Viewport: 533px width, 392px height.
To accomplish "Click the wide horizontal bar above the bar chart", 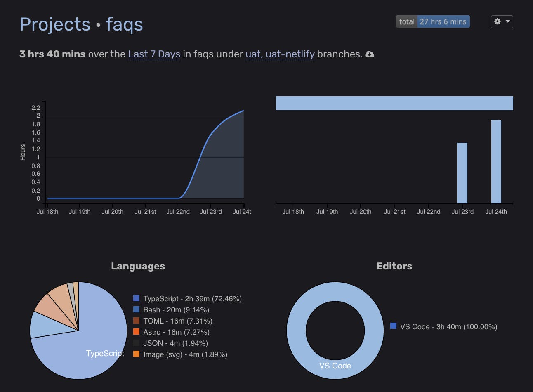I will click(x=394, y=103).
